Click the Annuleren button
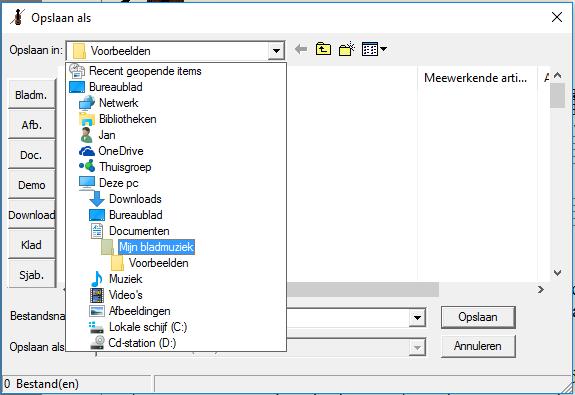575x395 pixels. pos(478,346)
